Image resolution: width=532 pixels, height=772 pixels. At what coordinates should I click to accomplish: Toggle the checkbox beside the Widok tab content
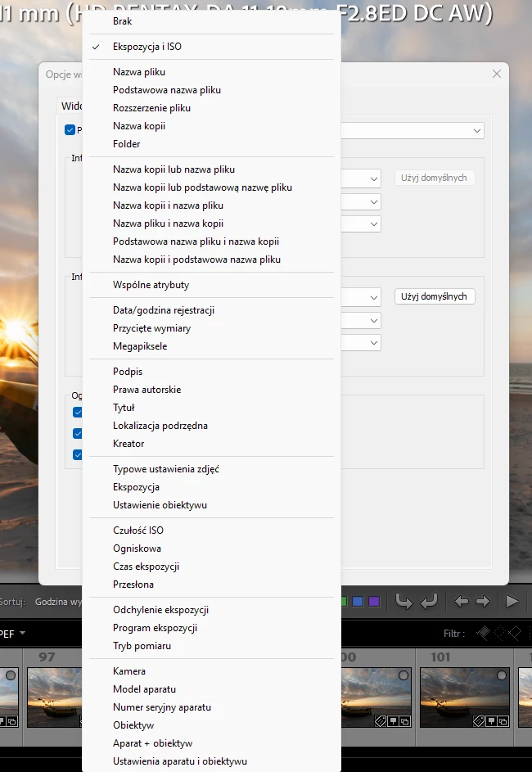point(70,130)
